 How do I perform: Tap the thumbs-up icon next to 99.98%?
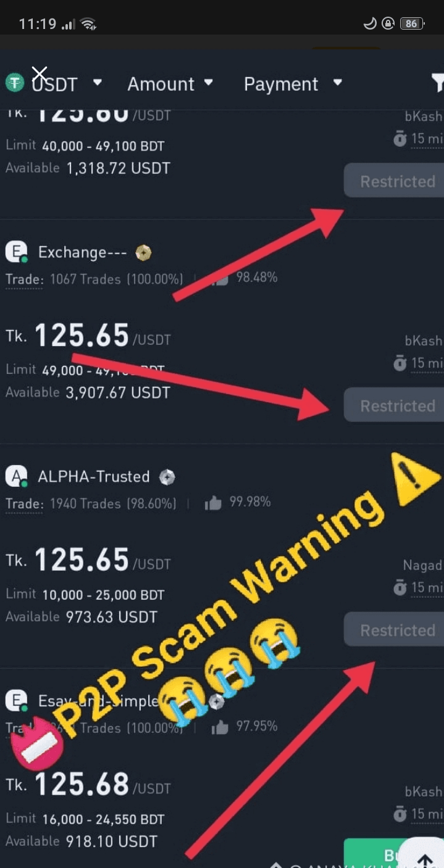(213, 503)
